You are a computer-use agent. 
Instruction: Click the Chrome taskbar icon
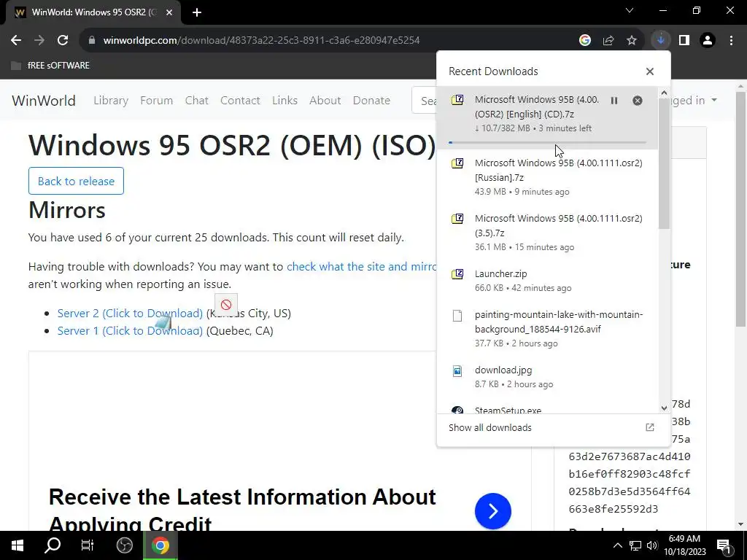coord(160,545)
